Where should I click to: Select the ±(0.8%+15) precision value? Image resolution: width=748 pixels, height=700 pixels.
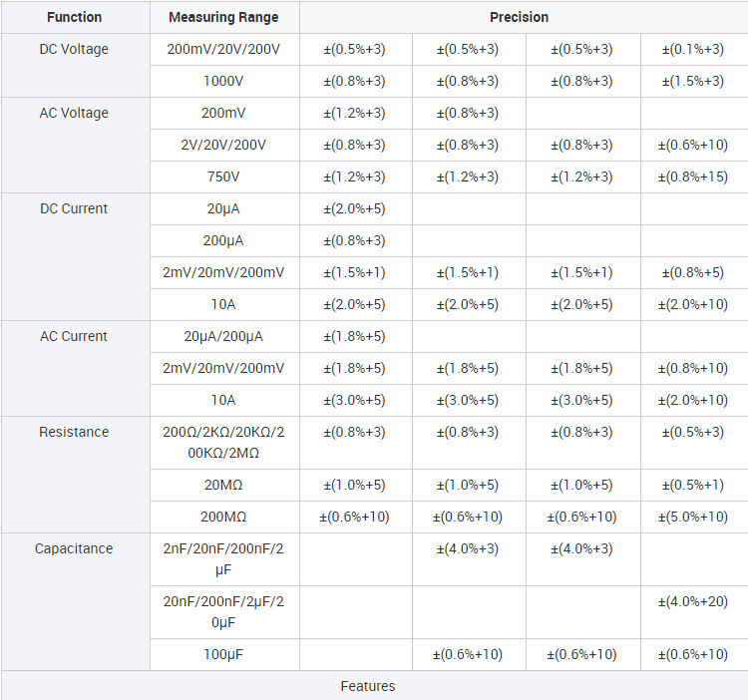[x=691, y=176]
